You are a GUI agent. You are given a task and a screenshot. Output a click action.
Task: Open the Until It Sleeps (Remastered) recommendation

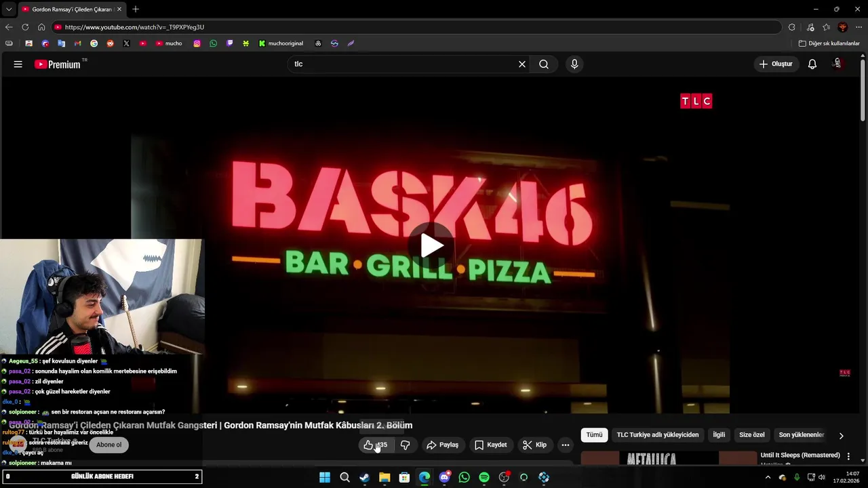pos(800,455)
